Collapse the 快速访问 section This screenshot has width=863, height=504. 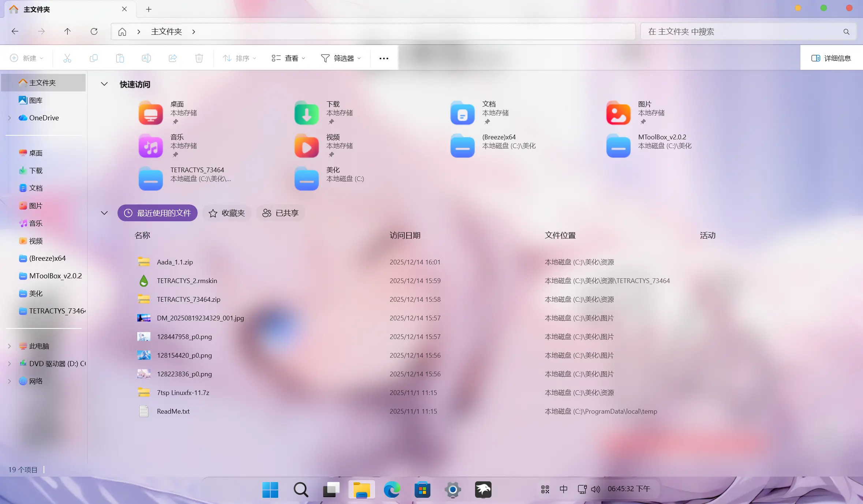(x=104, y=84)
